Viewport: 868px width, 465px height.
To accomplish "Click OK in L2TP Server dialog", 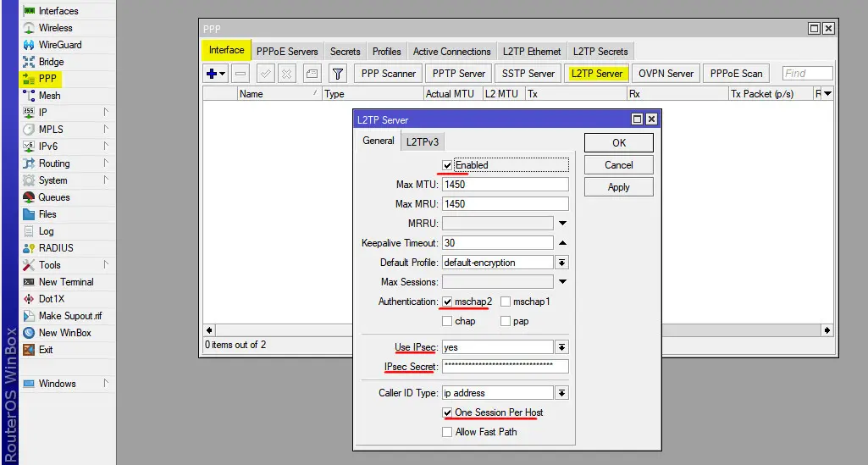I will point(619,143).
